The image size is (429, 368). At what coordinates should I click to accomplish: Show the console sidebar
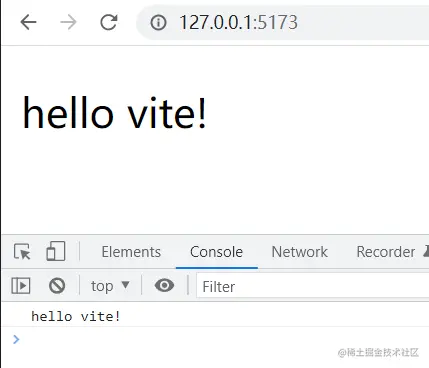(x=21, y=286)
